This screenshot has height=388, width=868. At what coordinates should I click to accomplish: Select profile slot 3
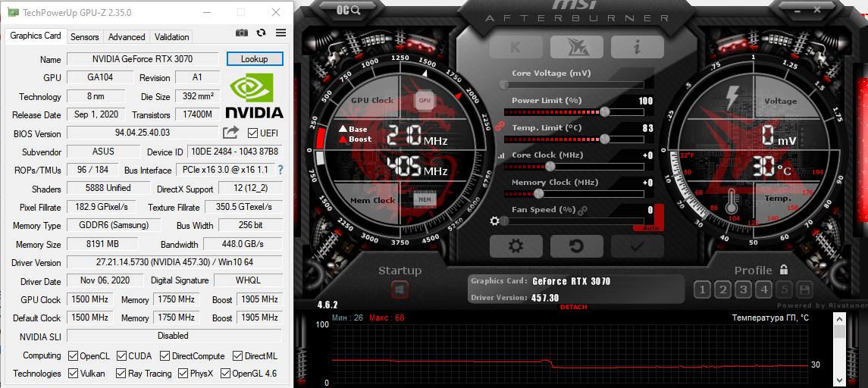coord(744,289)
